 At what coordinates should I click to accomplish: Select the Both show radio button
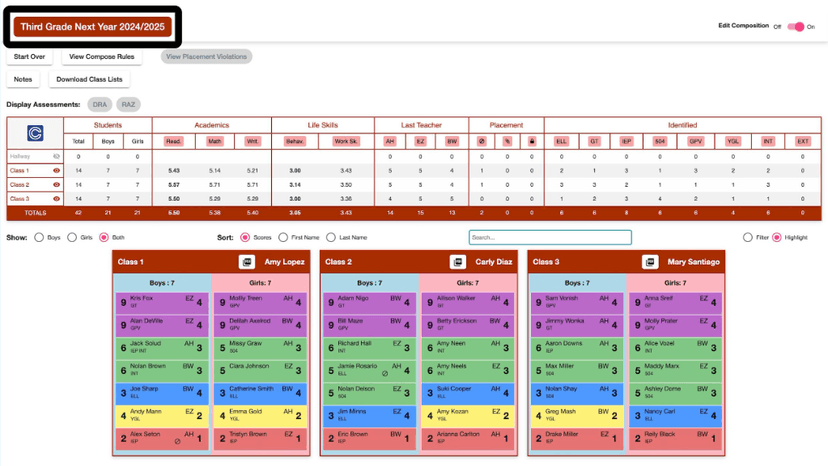pos(104,237)
